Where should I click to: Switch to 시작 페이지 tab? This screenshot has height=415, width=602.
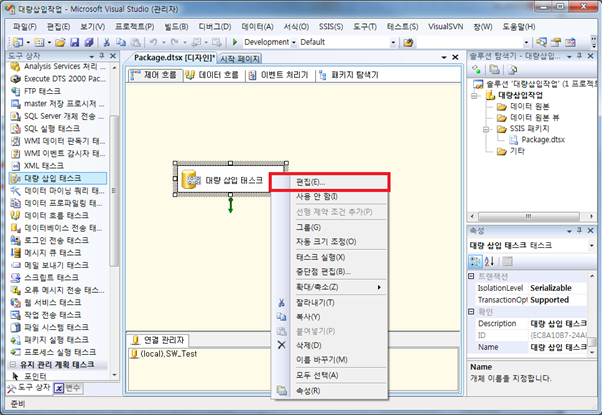[240, 59]
